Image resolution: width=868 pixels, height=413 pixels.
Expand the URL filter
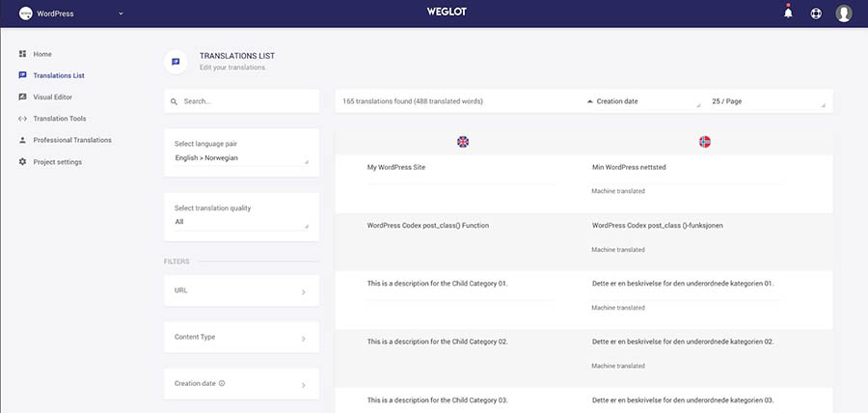(x=241, y=290)
